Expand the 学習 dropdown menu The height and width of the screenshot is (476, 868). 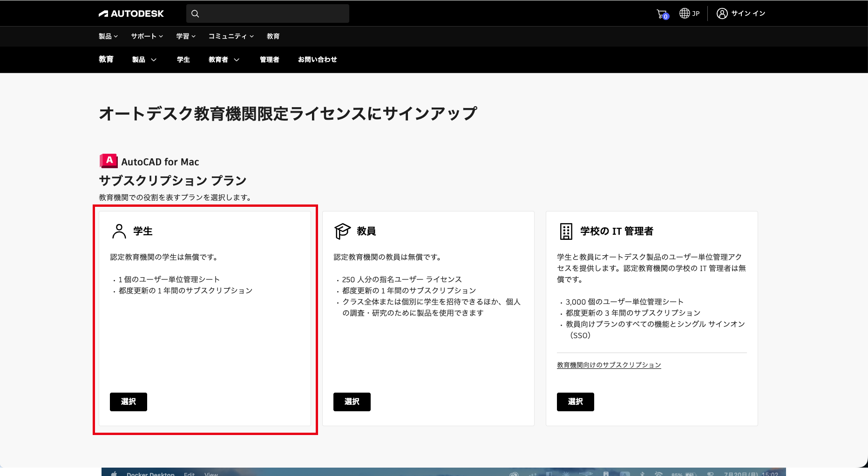186,36
